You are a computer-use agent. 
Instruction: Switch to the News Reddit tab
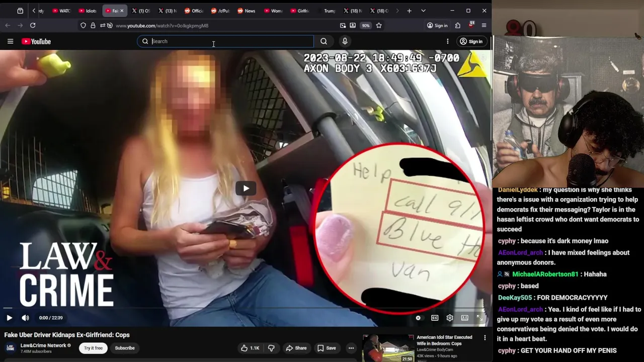[247, 11]
